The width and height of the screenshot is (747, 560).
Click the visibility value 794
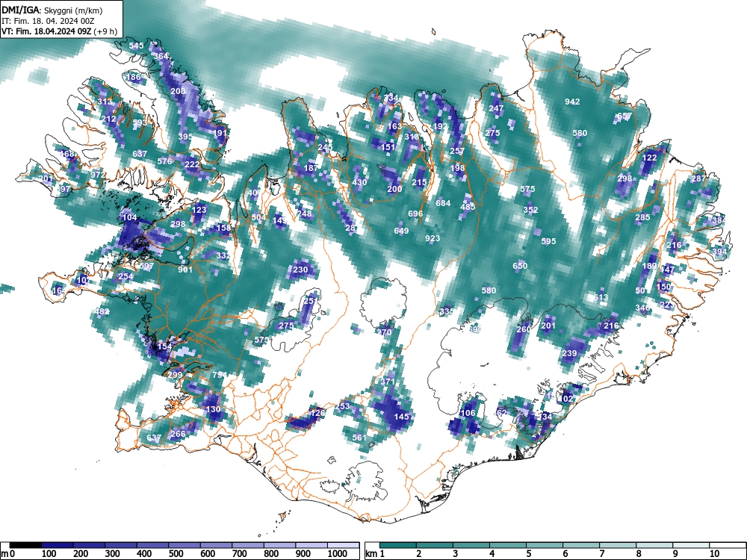[220, 376]
